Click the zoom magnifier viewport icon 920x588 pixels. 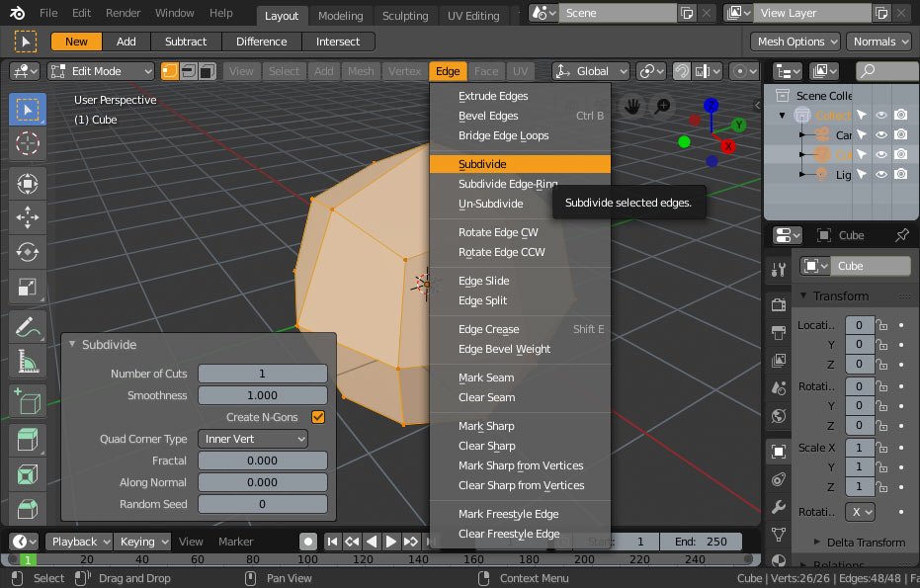[x=662, y=106]
